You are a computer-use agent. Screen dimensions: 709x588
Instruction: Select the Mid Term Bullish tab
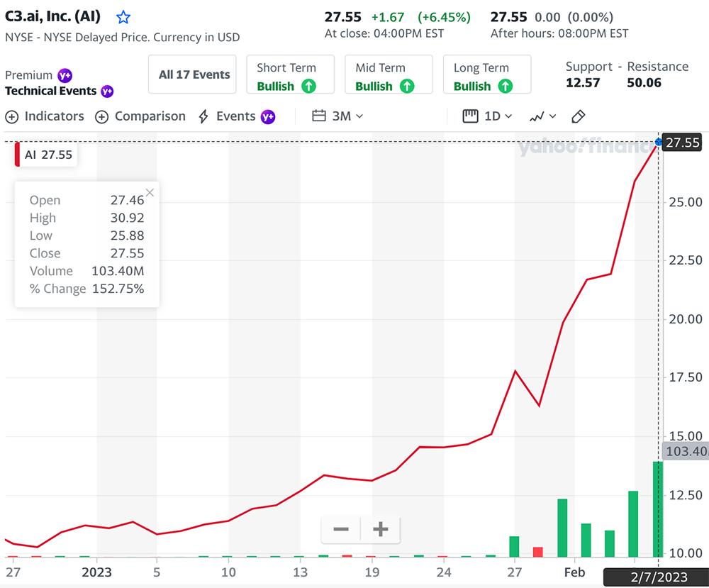click(389, 74)
